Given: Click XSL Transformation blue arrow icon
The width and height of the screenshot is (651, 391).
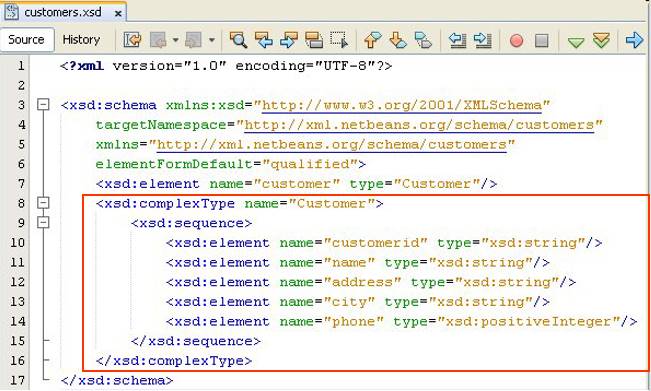Looking at the screenshot, I should pos(634,40).
